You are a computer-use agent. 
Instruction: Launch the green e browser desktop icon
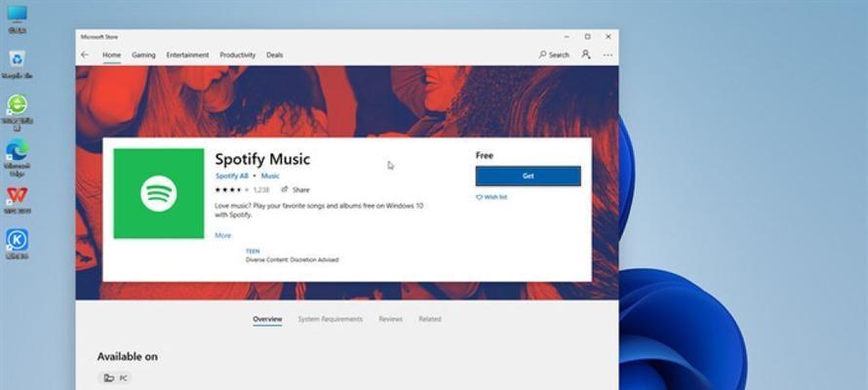18,111
